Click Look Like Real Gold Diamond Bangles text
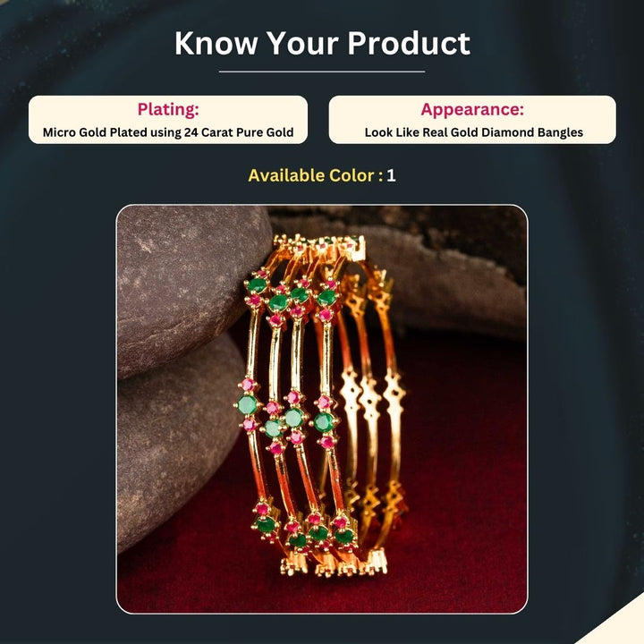 [473, 132]
